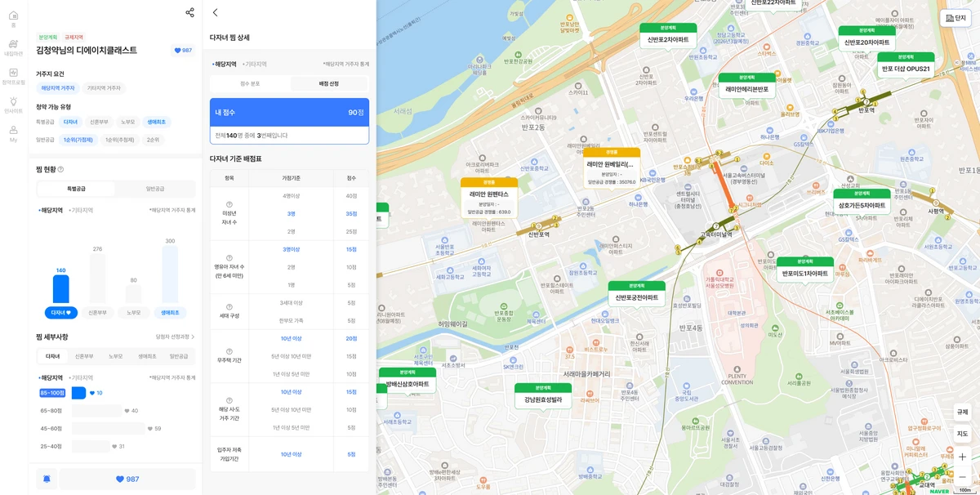Click help icon for 영유아 자녀 수
The image size is (980, 495).
point(229,258)
